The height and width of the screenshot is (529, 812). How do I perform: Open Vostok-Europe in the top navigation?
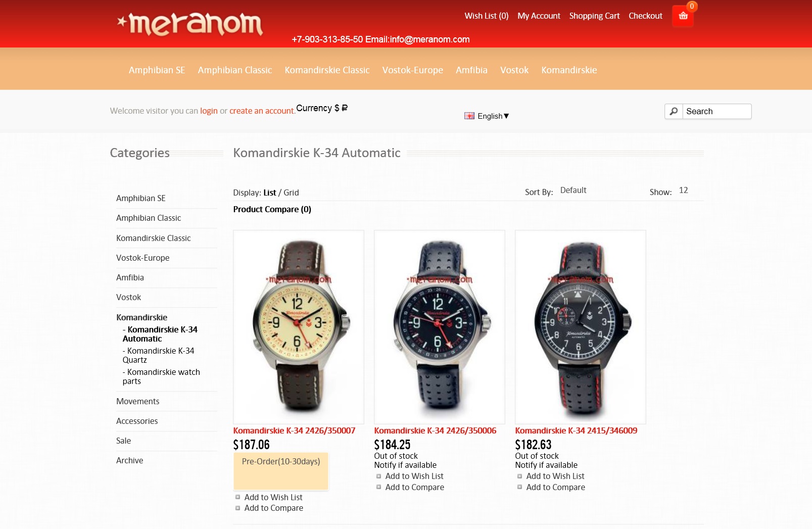point(412,70)
